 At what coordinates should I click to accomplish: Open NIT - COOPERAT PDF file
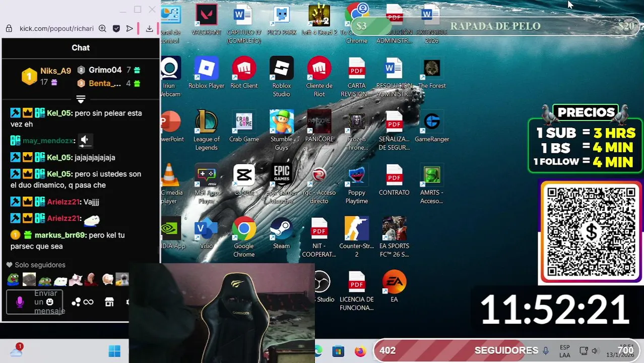pos(319,238)
